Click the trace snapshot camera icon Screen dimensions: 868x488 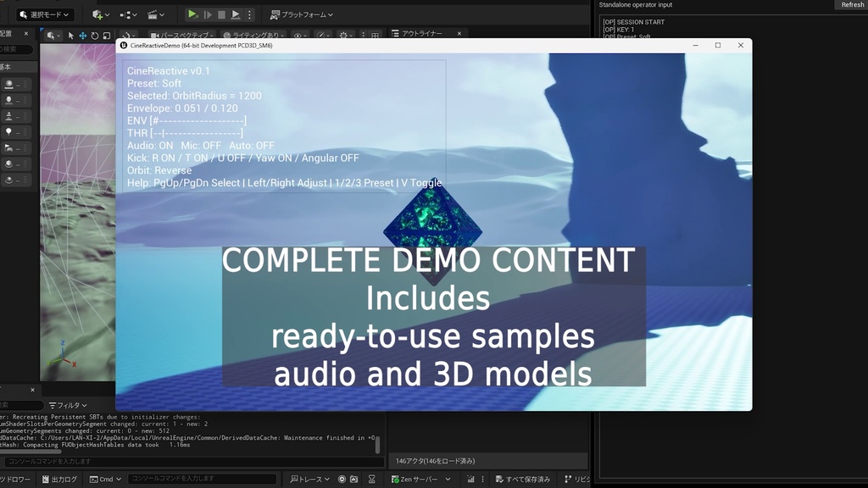click(353, 480)
